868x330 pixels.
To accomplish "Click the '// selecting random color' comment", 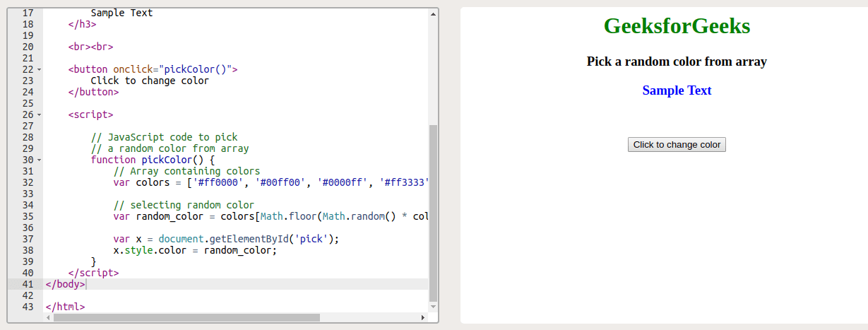I will click(184, 205).
